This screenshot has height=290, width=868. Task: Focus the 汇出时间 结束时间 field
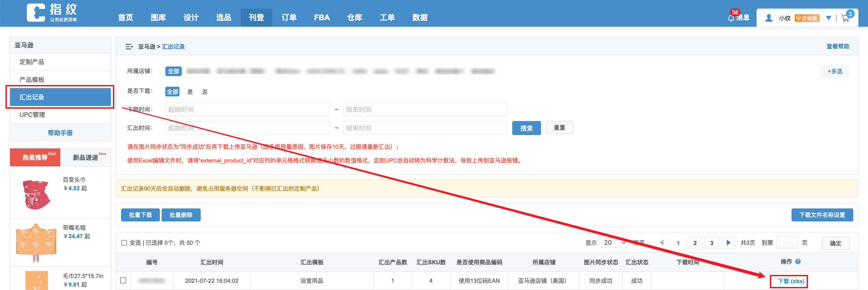pos(425,128)
